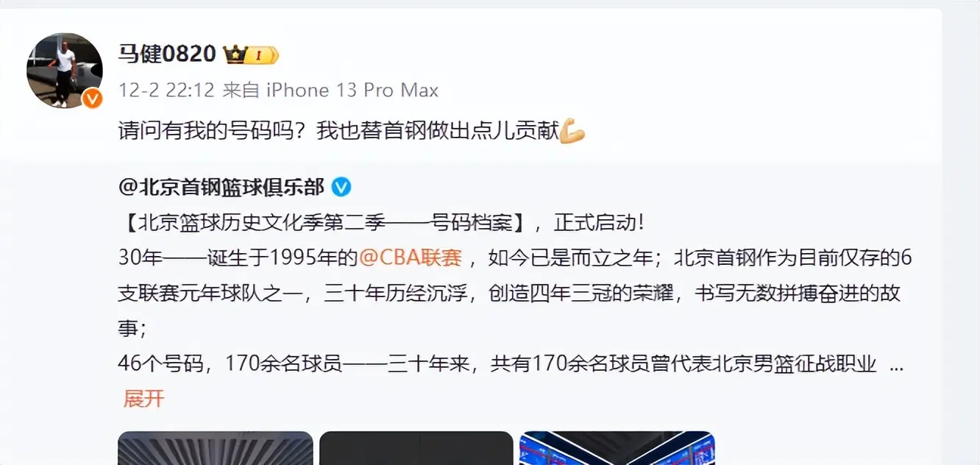Open the third blue-screen image thumbnail

coord(617,448)
